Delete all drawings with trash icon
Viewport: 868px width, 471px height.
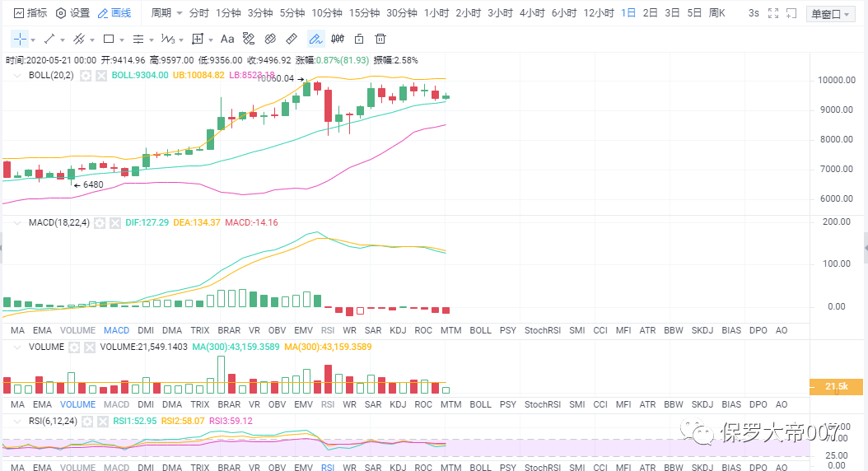pos(380,39)
